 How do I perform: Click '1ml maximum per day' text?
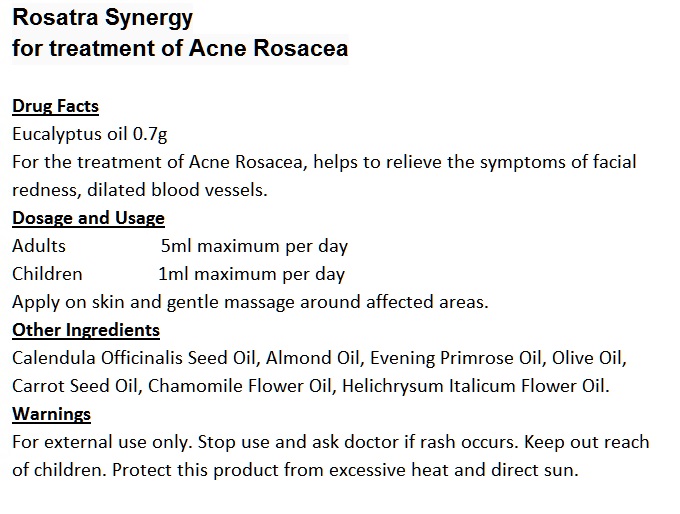pos(251,273)
